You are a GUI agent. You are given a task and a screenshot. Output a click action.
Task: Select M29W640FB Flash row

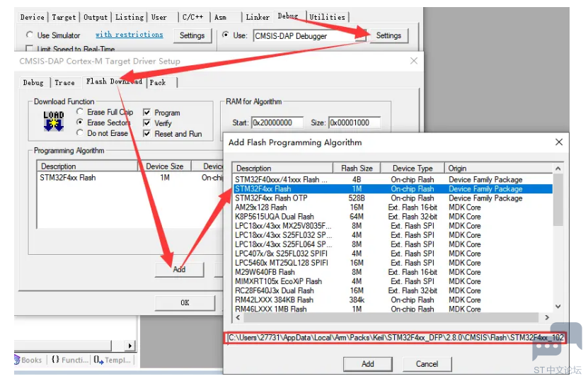(x=393, y=272)
